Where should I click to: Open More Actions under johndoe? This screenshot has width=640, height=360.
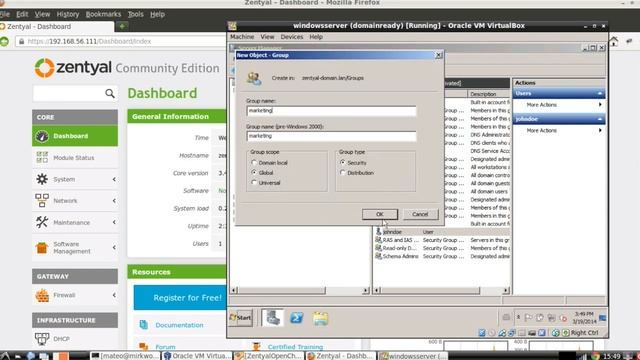tap(542, 131)
